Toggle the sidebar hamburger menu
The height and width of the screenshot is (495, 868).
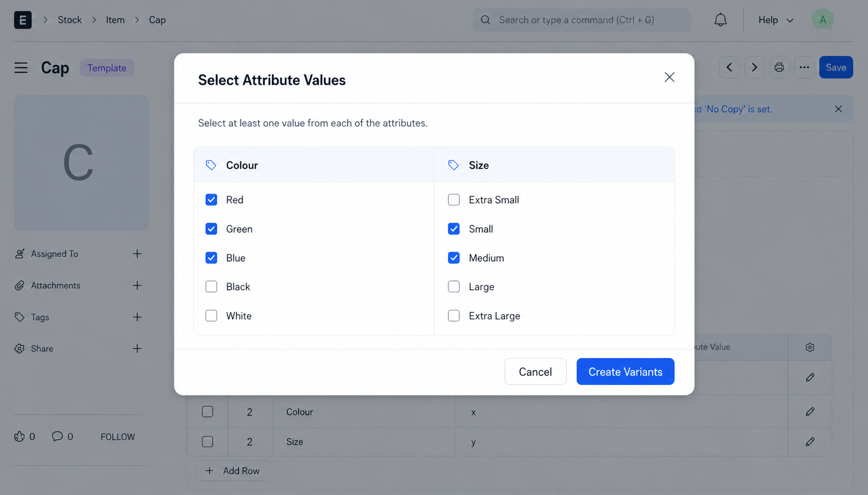coord(21,68)
